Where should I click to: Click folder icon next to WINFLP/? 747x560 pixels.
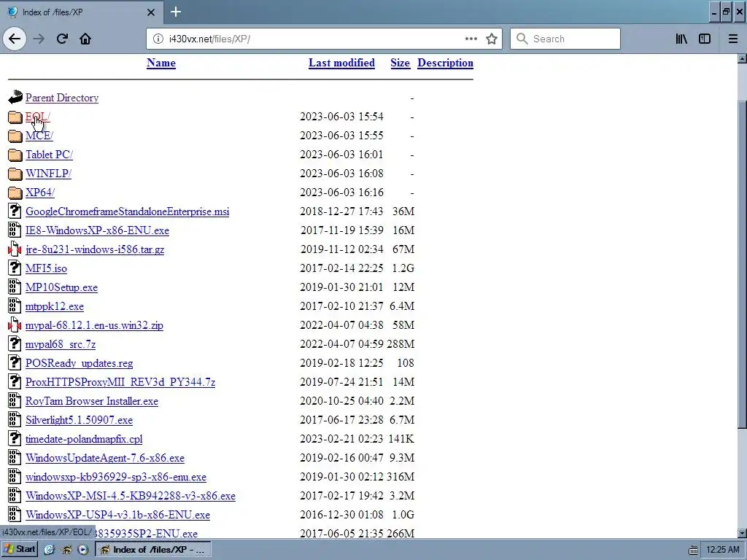15,174
